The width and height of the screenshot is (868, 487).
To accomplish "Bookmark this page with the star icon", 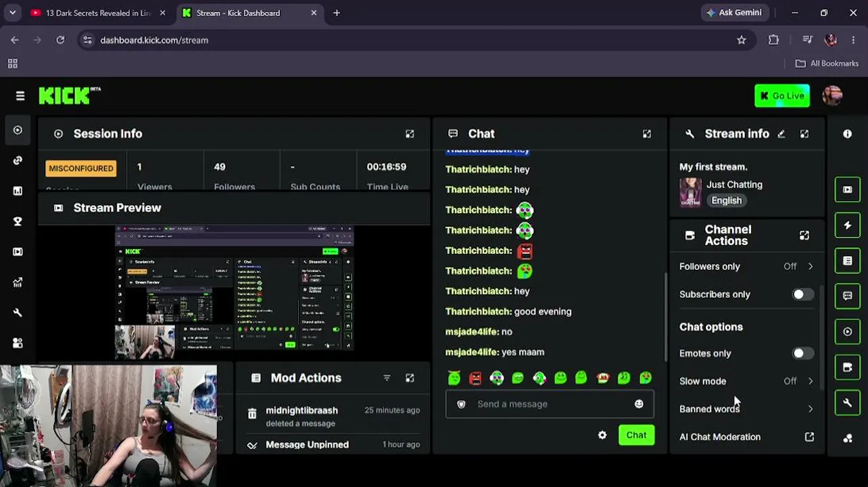I will (x=742, y=40).
